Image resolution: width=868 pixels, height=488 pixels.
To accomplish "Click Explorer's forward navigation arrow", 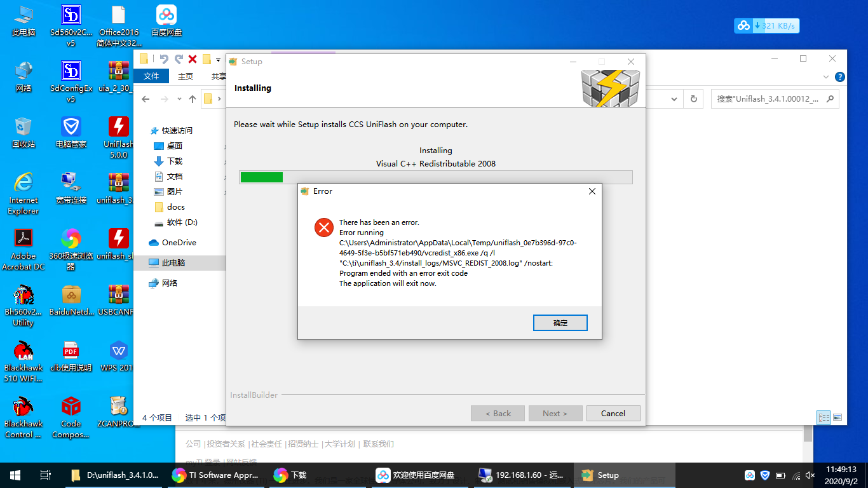I will tap(165, 99).
